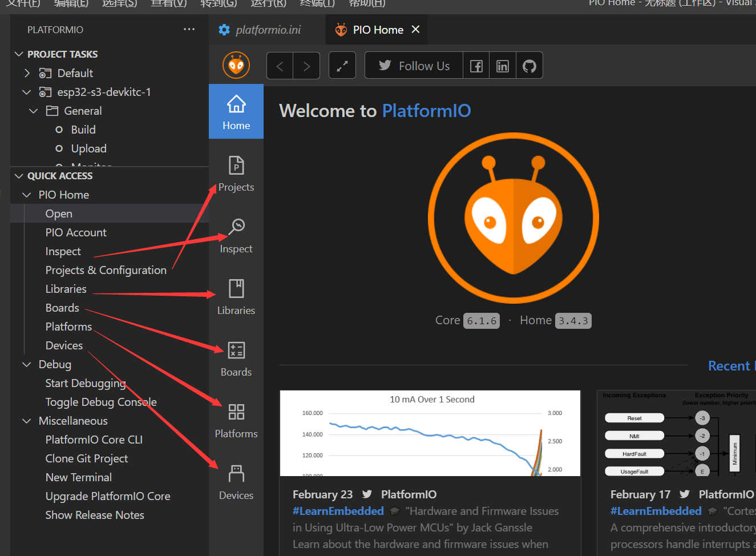Click Toggle Debug Console
The height and width of the screenshot is (556, 756).
(101, 402)
